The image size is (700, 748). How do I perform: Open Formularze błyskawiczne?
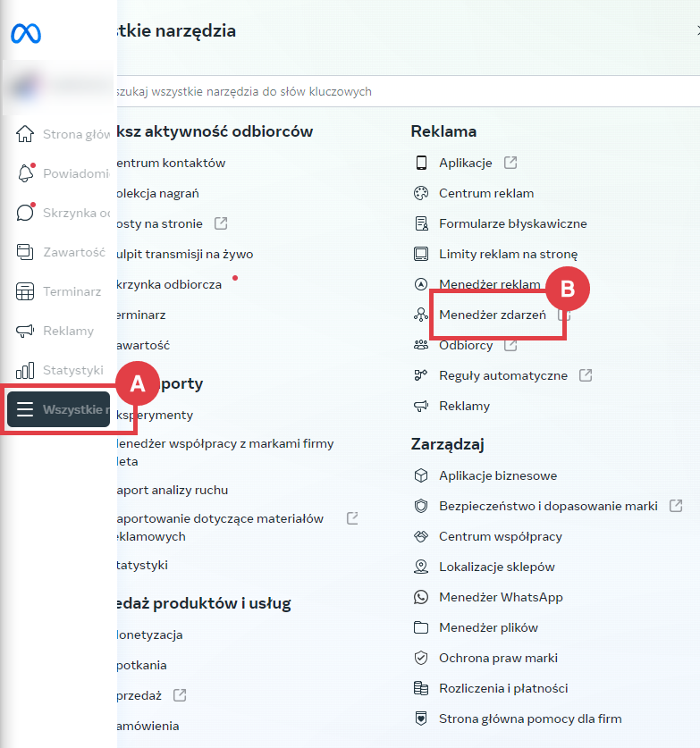(512, 223)
